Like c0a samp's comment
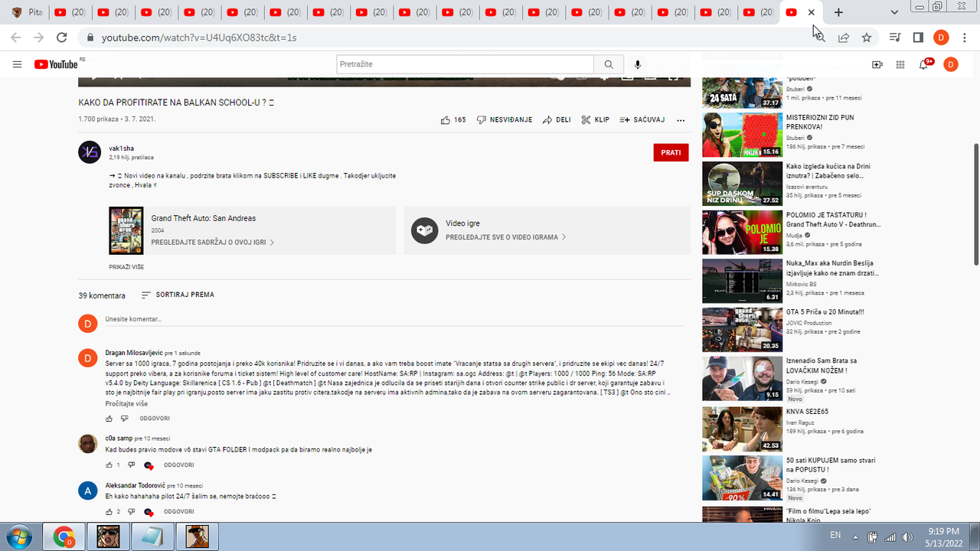 109,465
